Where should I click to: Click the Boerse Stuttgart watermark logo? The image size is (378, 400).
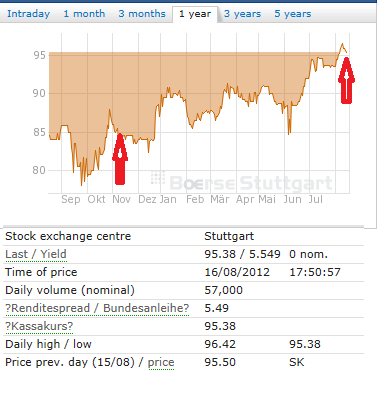(241, 182)
